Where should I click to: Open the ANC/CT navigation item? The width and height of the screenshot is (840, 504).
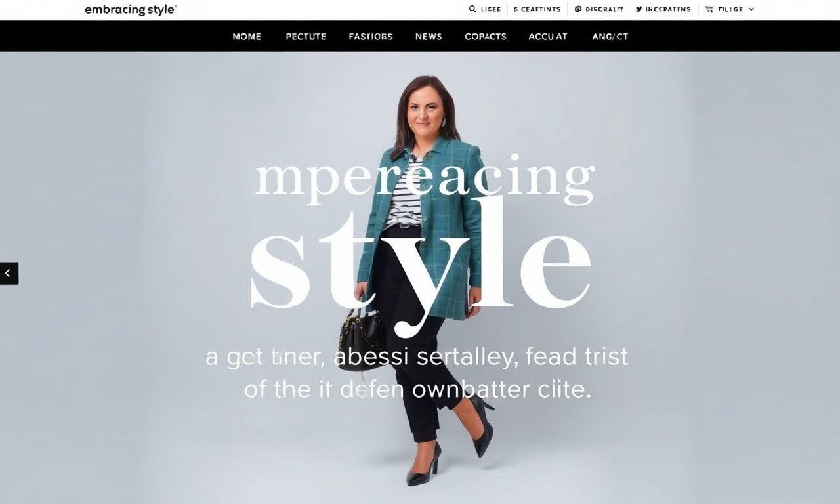pos(610,37)
